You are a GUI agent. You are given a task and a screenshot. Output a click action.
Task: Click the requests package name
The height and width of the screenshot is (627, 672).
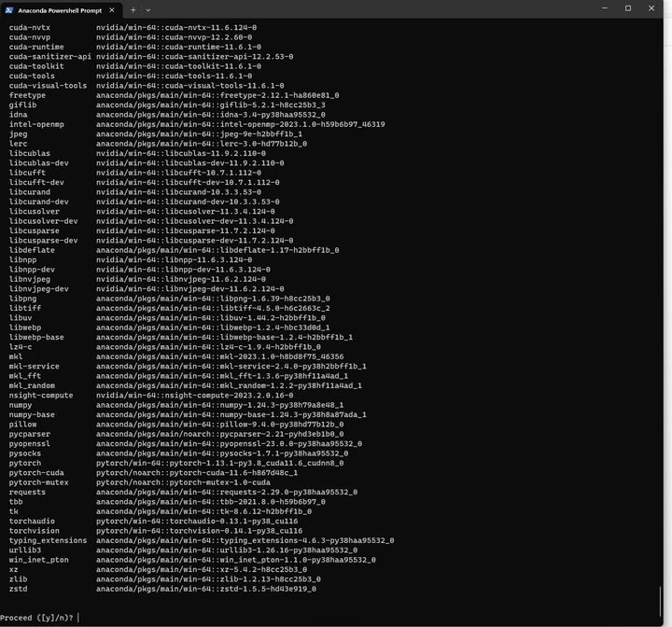[x=27, y=492]
